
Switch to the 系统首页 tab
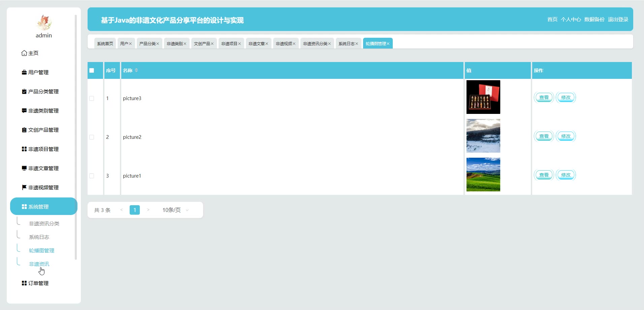105,43
